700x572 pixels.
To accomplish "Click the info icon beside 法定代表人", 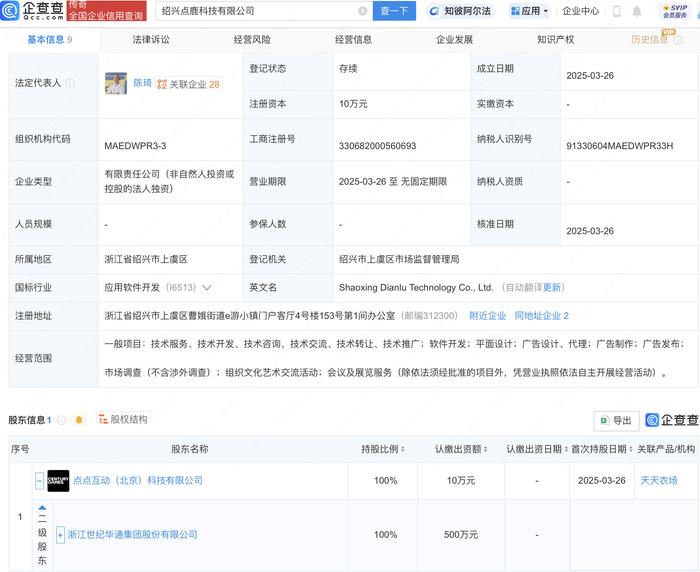I will tap(70, 83).
